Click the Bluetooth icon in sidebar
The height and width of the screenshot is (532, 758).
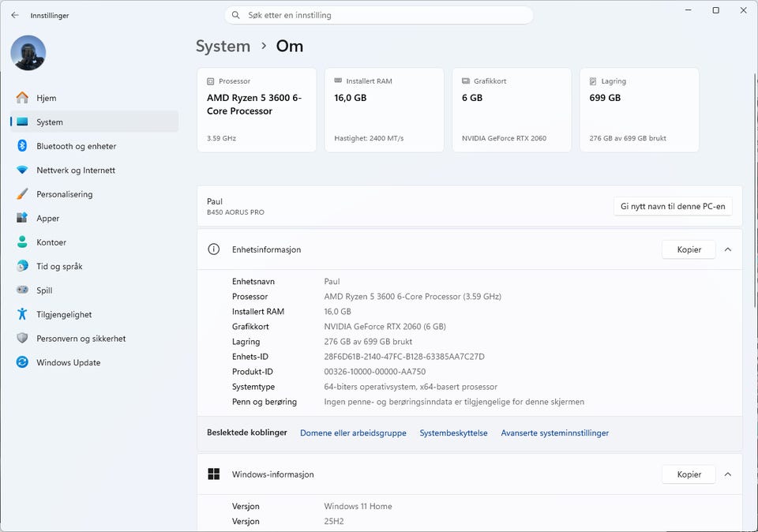pyautogui.click(x=22, y=145)
